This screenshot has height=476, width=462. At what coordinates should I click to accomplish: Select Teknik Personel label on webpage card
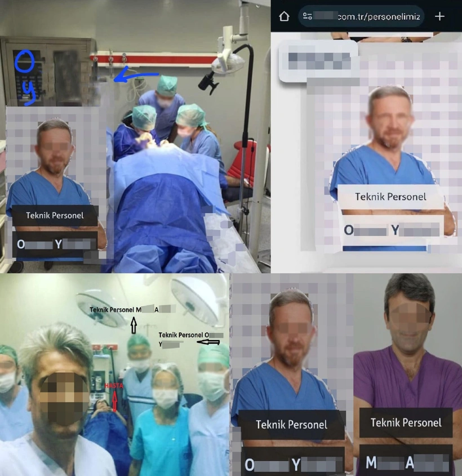(x=390, y=197)
